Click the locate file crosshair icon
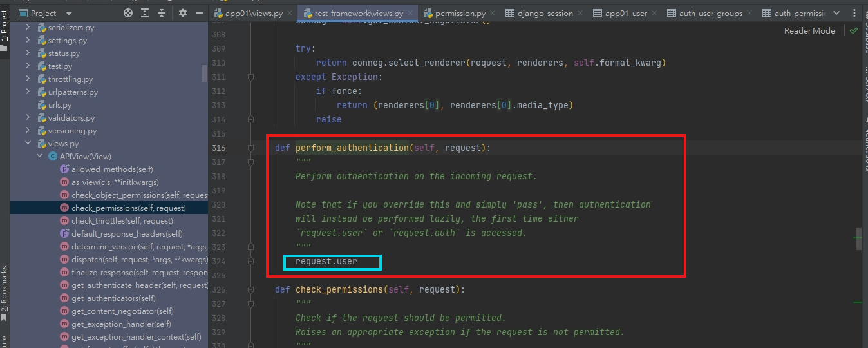This screenshot has height=348, width=868. tap(128, 13)
